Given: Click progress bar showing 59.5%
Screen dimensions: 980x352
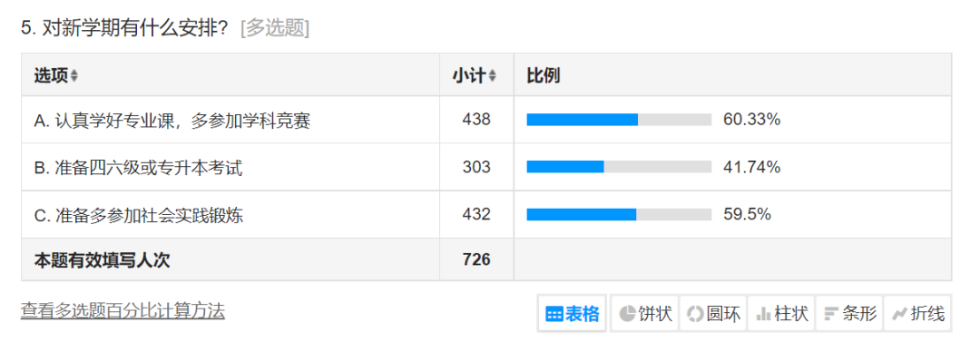Looking at the screenshot, I should 619,214.
